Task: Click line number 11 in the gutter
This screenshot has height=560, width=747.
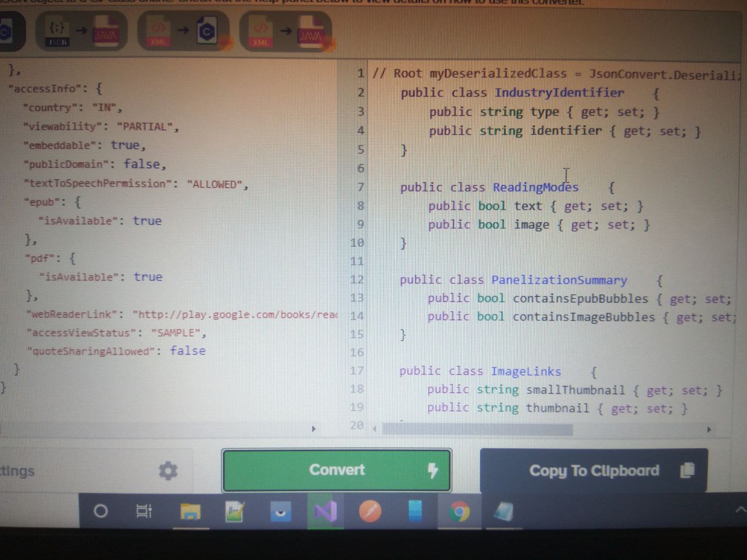Action: point(357,261)
